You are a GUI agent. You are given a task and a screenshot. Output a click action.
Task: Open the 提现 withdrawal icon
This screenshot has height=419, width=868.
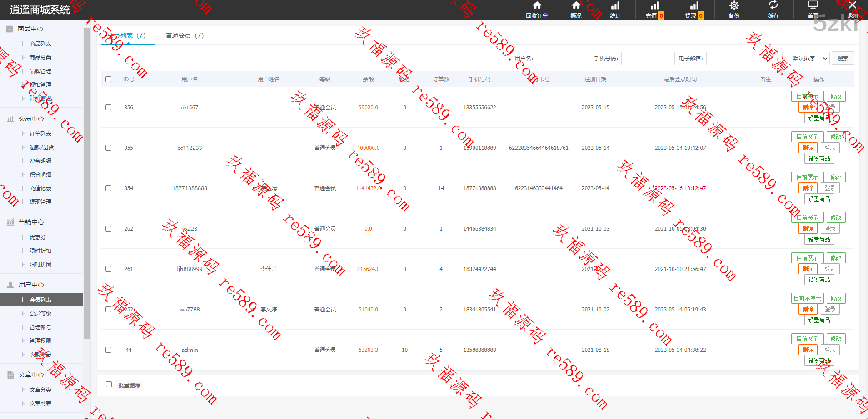[694, 6]
